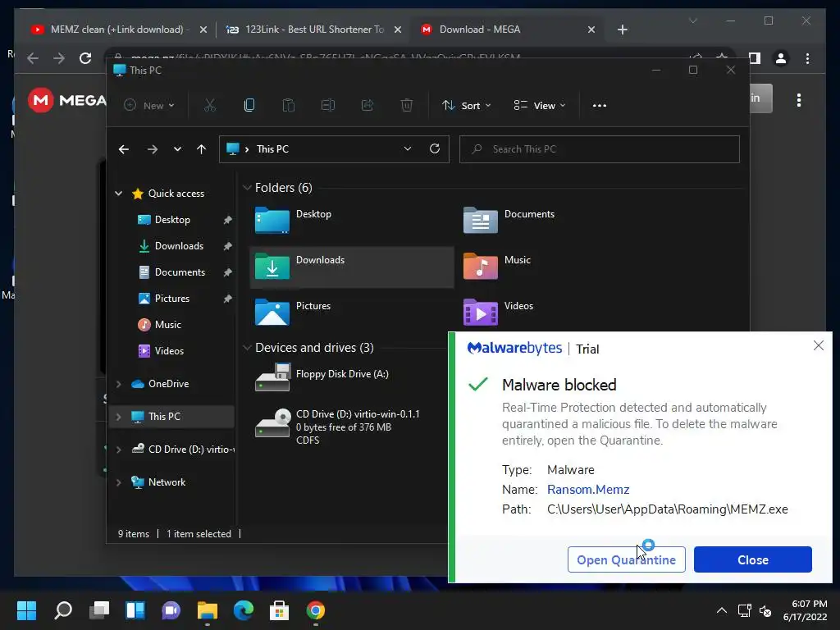Open the Pictures folder in Folders list

click(x=293, y=313)
